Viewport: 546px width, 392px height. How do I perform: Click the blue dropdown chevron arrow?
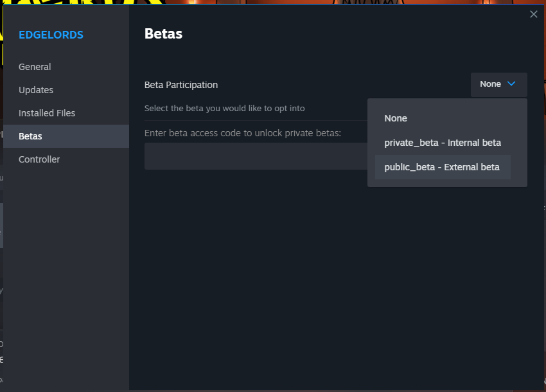[511, 84]
